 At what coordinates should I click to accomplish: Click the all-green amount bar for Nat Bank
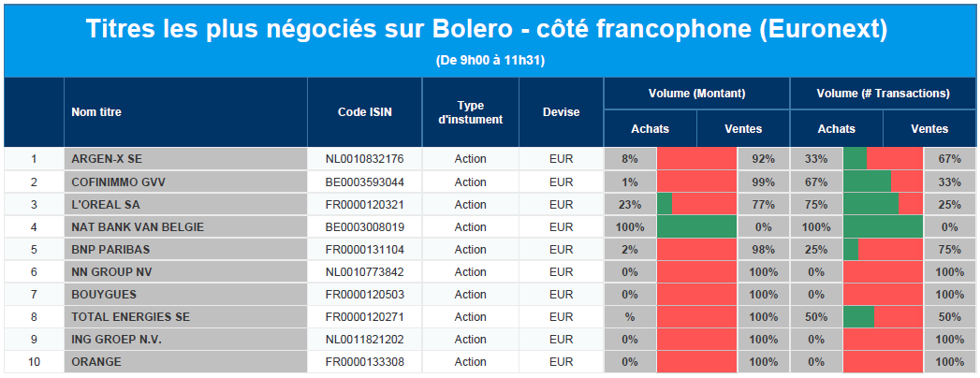(x=696, y=226)
